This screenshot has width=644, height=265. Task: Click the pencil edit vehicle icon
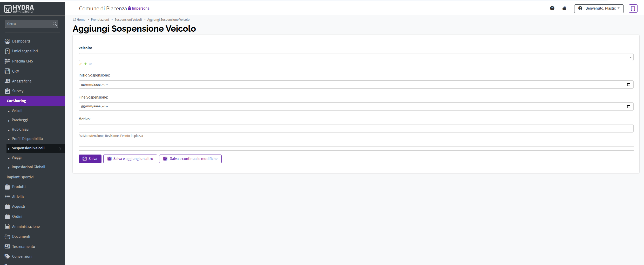pos(80,64)
